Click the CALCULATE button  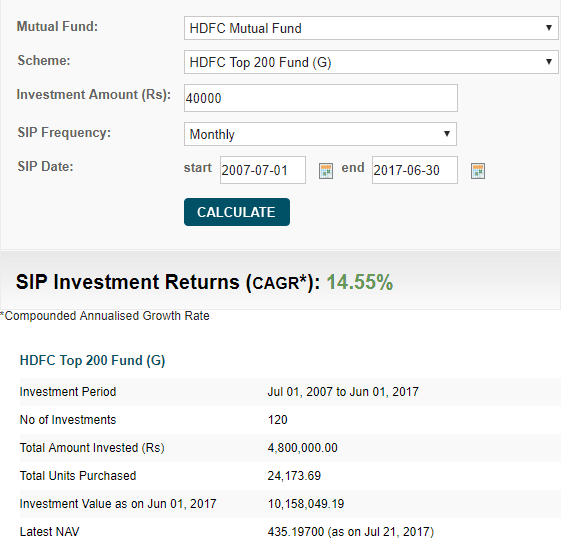coord(237,212)
